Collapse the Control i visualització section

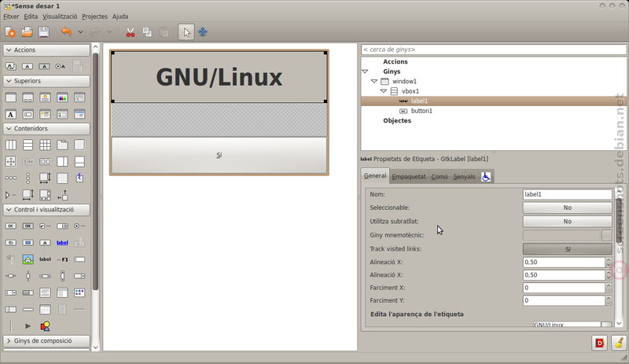[x=46, y=210]
